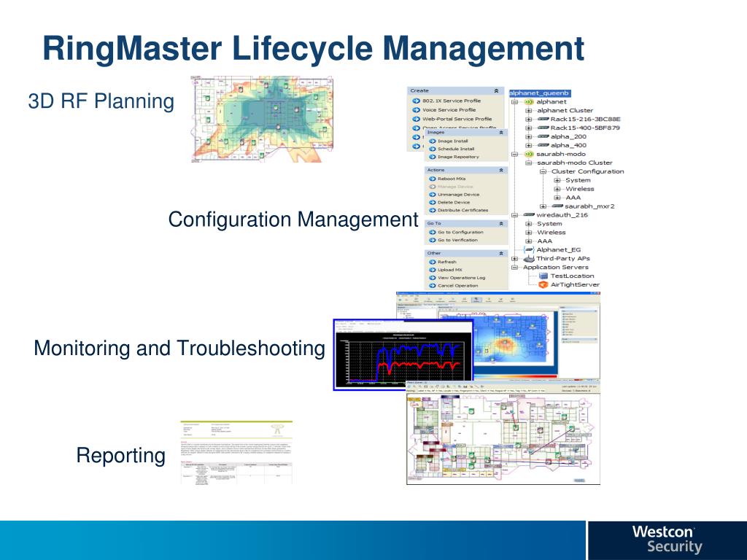Click the arrow icon beside Unmanage Device
This screenshot has height=560, width=747.
(432, 194)
